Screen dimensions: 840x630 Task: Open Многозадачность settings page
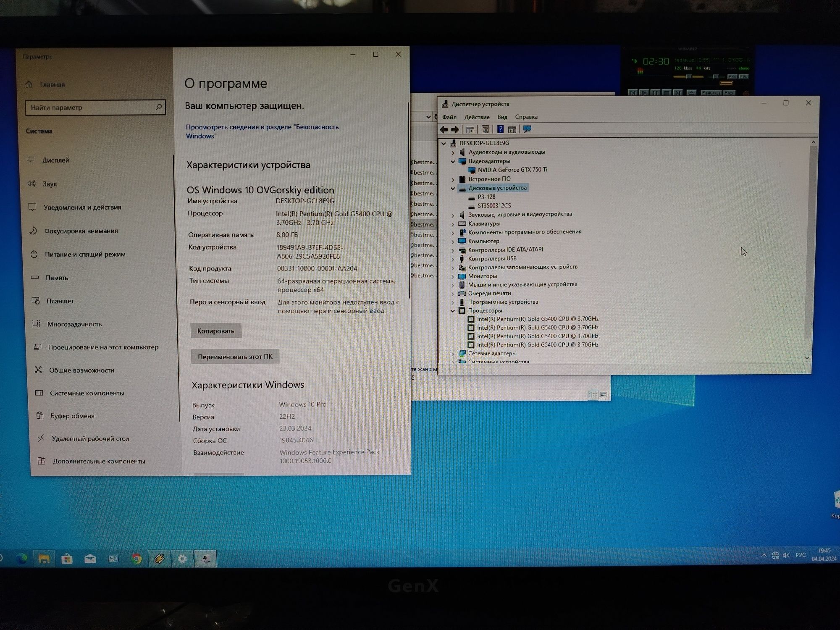pos(67,324)
